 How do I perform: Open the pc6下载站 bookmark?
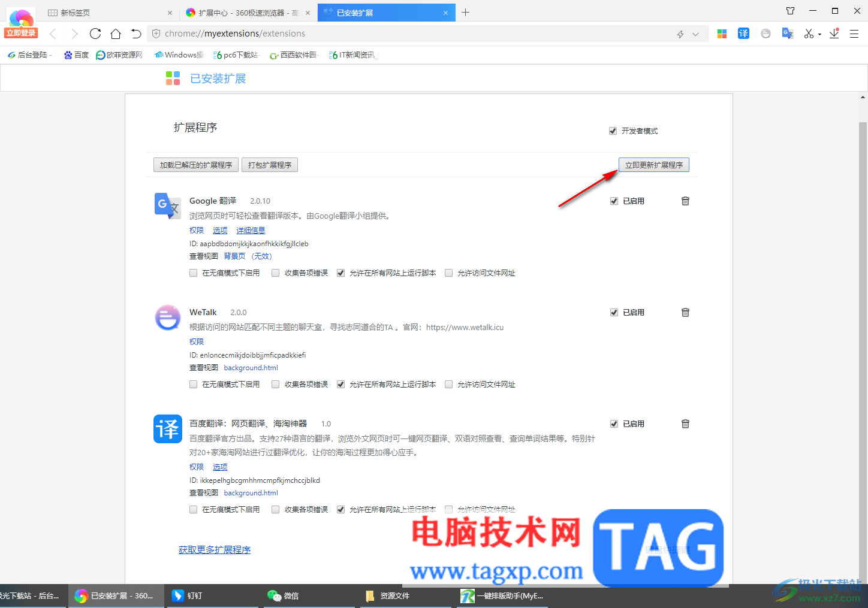pos(236,55)
